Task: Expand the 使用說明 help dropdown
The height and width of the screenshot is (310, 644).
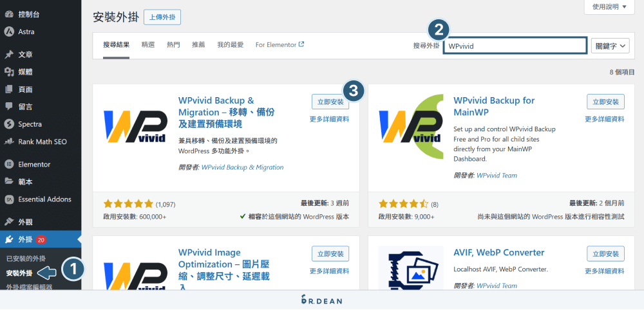Action: tap(609, 6)
